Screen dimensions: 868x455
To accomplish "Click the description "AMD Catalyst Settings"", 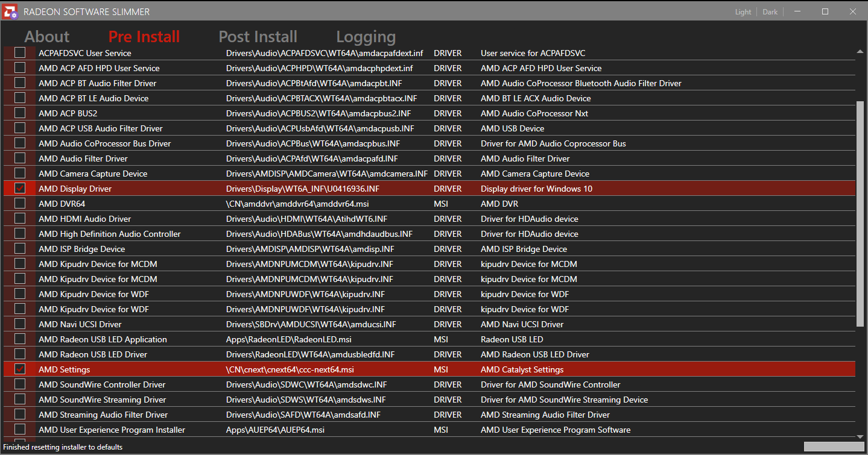I will (522, 369).
